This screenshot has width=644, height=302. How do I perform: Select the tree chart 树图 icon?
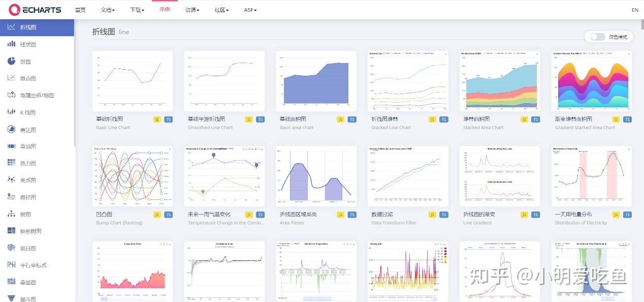coord(11,214)
